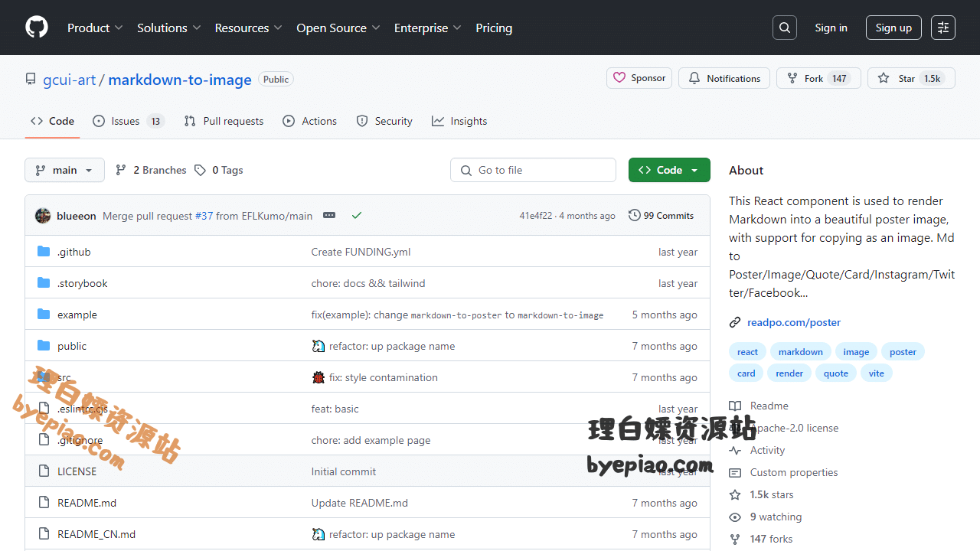Click the .storybook folder icon

(x=44, y=283)
